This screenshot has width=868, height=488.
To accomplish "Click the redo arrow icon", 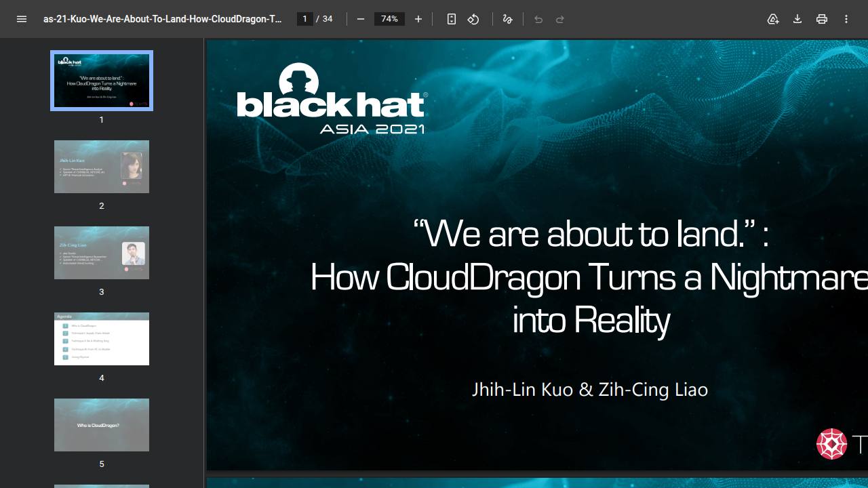I will click(x=560, y=19).
